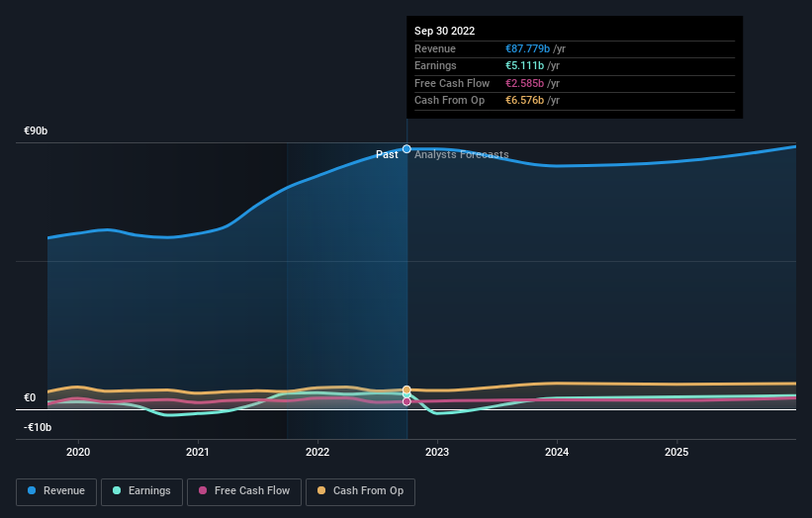Click the 'Analysts Forecasts' label
The height and width of the screenshot is (518, 812).
coord(462,155)
